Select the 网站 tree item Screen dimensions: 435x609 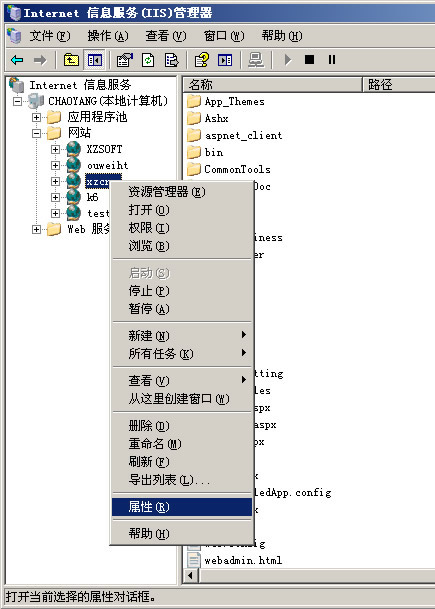coord(79,133)
